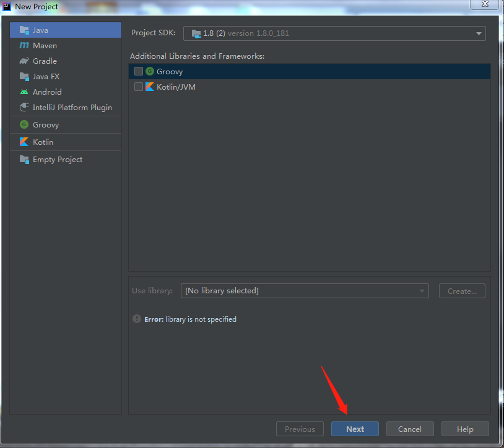Click the Previous button

[300, 429]
